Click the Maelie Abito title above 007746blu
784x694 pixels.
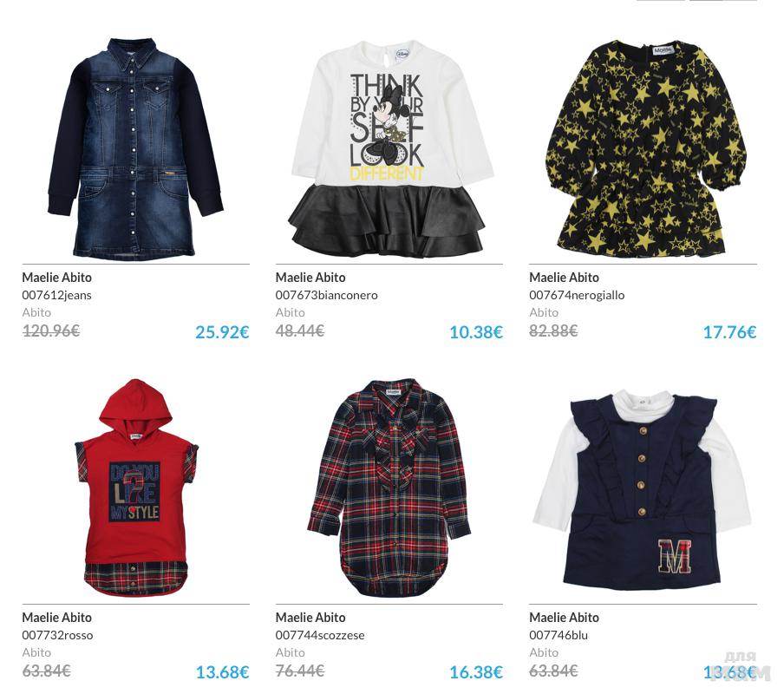564,618
